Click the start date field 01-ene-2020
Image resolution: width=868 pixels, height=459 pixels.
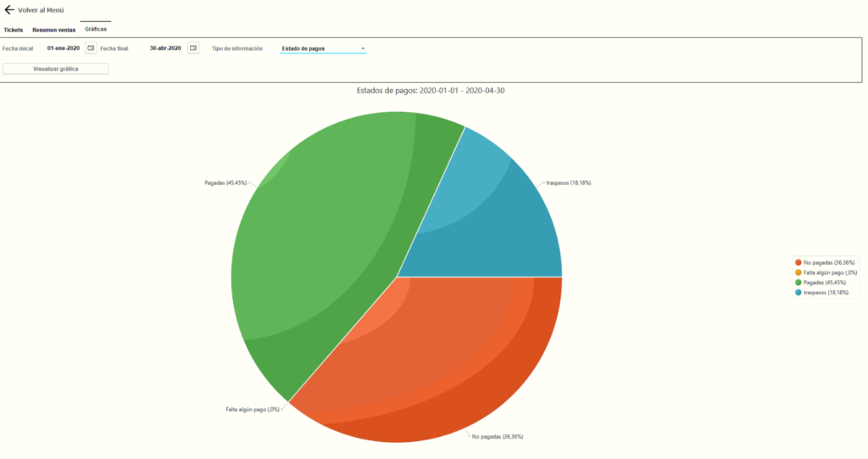click(x=64, y=48)
